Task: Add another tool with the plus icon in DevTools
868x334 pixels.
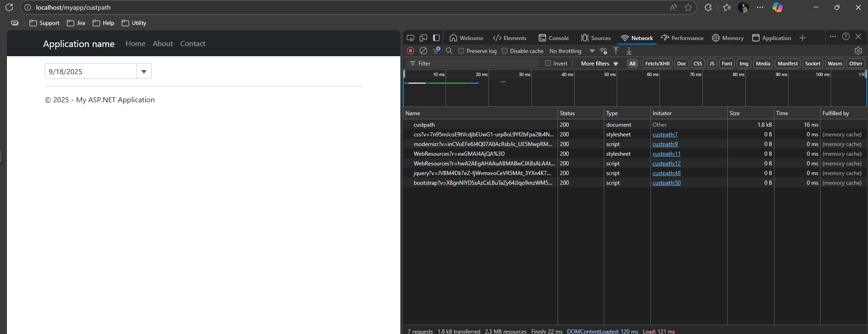Action: (x=803, y=38)
